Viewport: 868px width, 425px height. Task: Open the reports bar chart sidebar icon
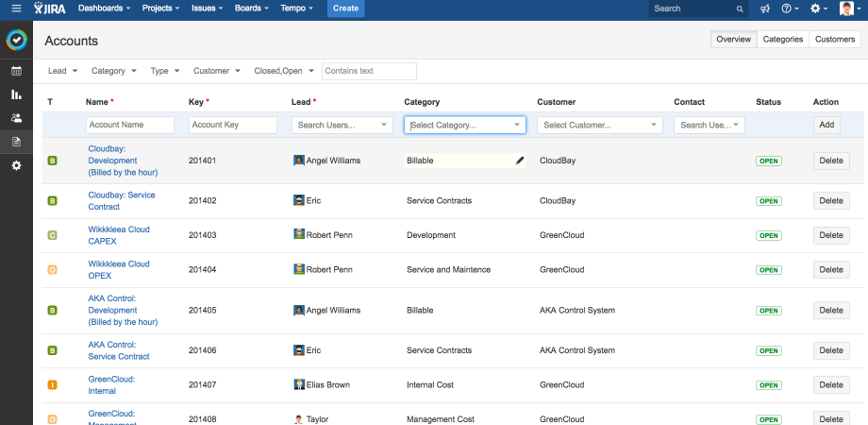[x=17, y=94]
